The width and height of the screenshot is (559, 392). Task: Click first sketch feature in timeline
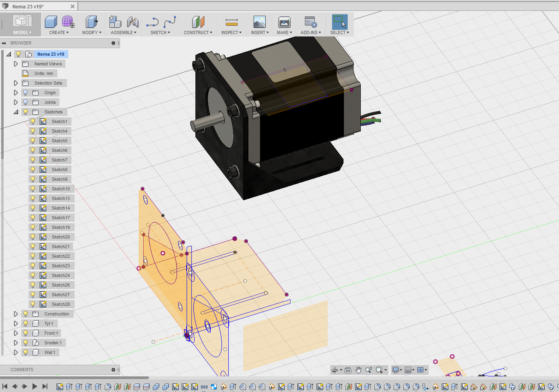60,387
